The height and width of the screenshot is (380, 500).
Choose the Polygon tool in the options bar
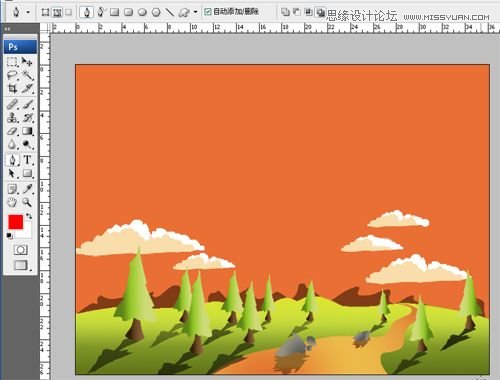point(156,13)
